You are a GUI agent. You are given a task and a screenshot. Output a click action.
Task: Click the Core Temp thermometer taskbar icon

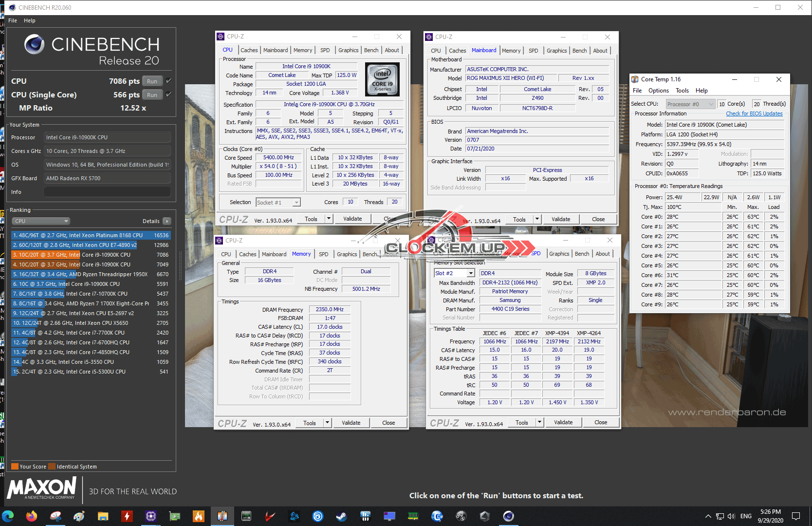[222, 516]
